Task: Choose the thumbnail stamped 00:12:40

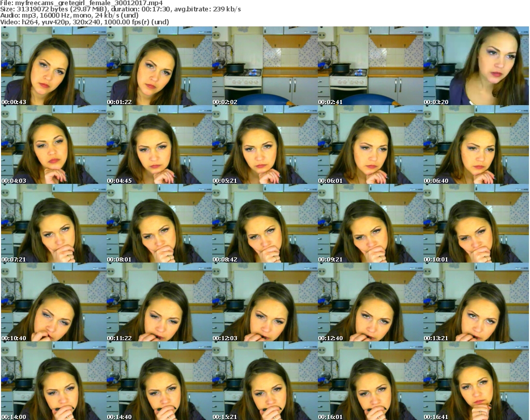Action: pyautogui.click(x=370, y=302)
